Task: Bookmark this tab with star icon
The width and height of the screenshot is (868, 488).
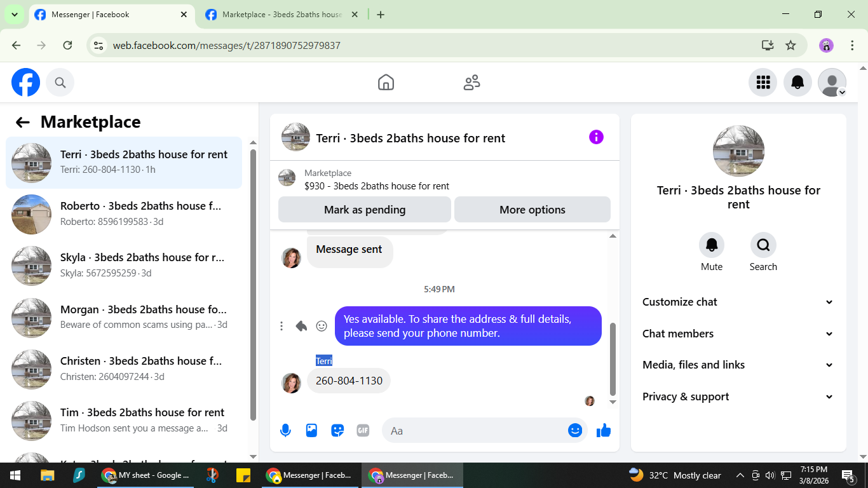Action: [x=790, y=45]
